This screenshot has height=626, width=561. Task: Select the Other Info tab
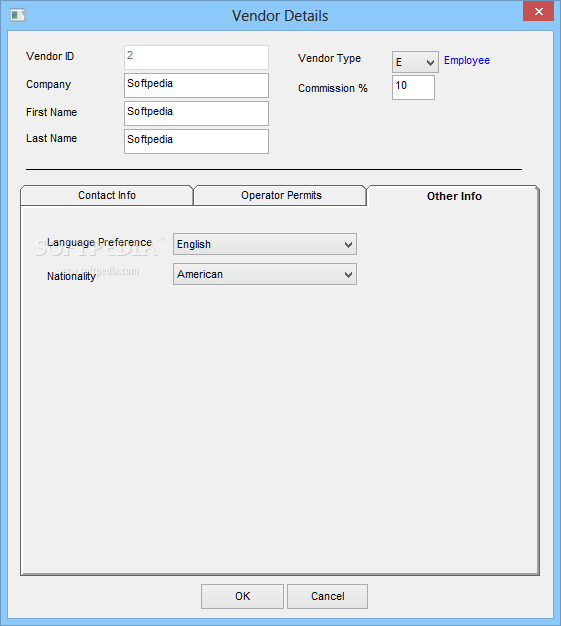coord(454,196)
